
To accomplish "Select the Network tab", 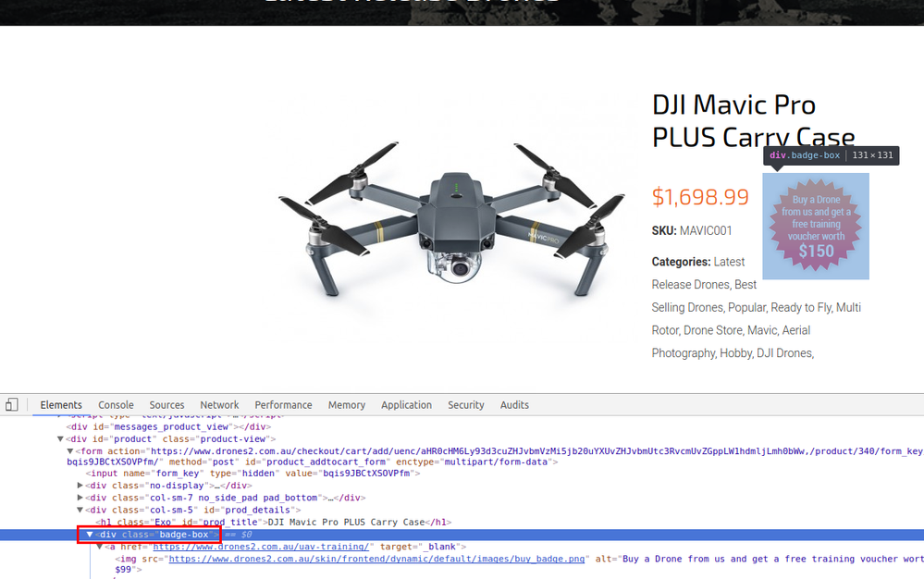I will click(219, 405).
